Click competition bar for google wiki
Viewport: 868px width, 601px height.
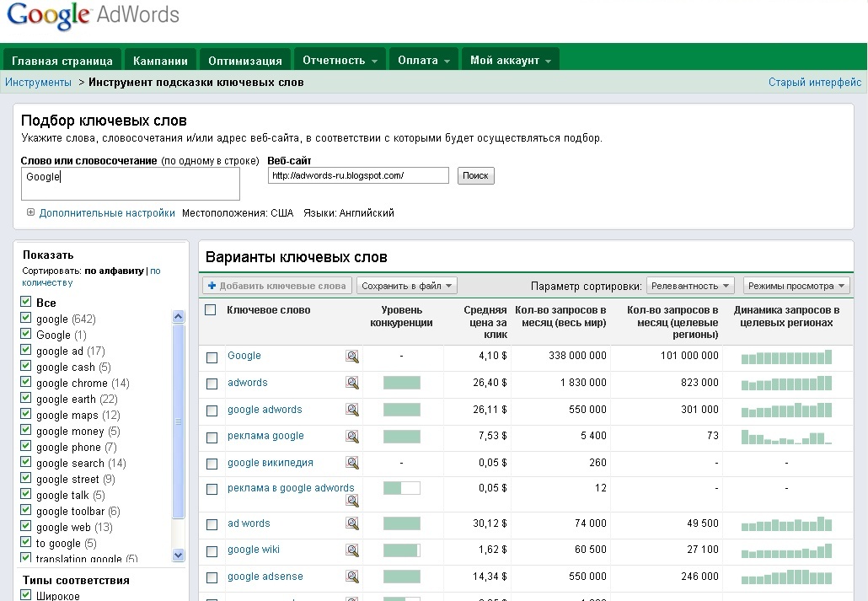coord(402,550)
